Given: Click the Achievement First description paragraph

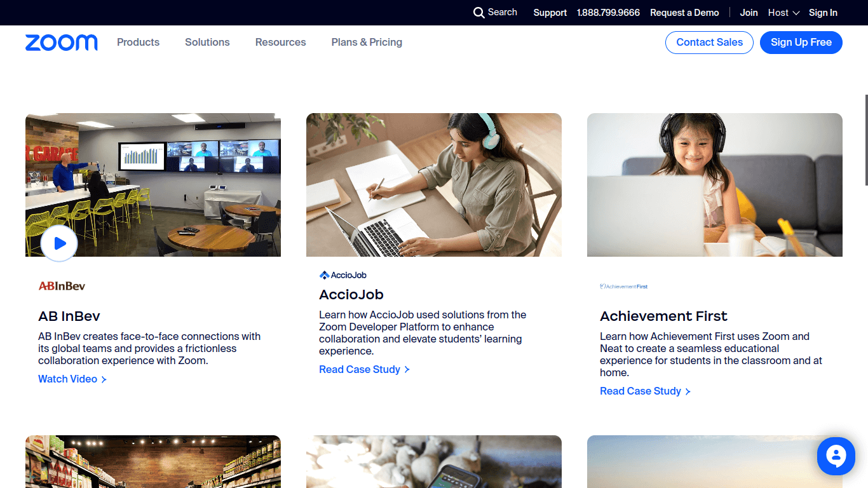Looking at the screenshot, I should pos(711,355).
